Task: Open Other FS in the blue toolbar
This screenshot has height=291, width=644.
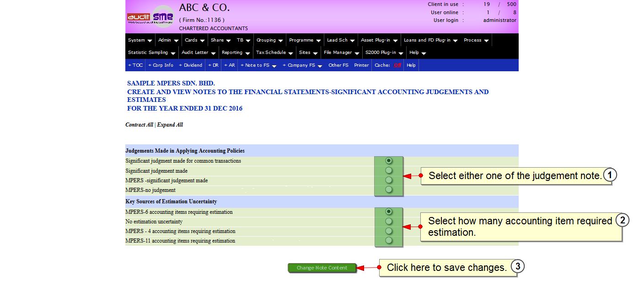Action: 338,65
